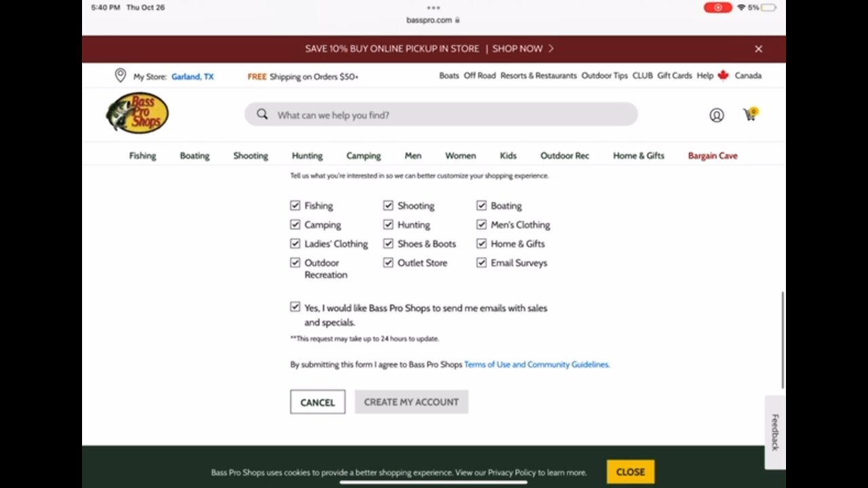Uncheck the Email Surveys checkbox

pos(481,262)
